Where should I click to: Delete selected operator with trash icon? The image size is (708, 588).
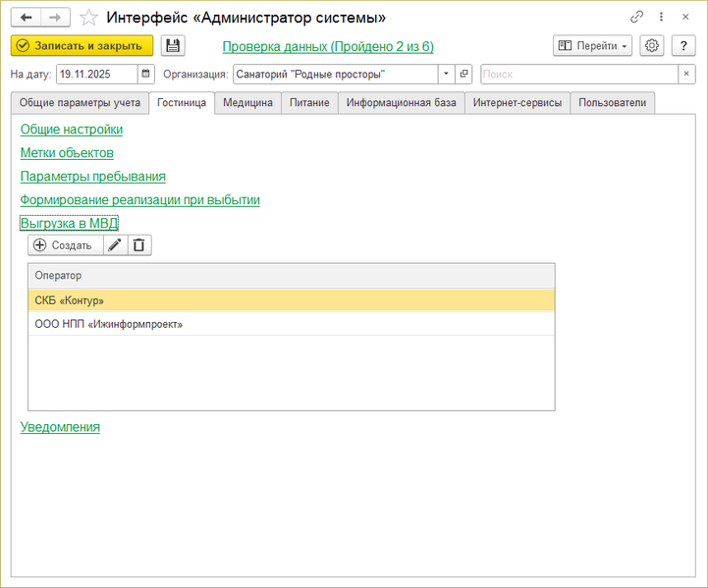click(139, 245)
